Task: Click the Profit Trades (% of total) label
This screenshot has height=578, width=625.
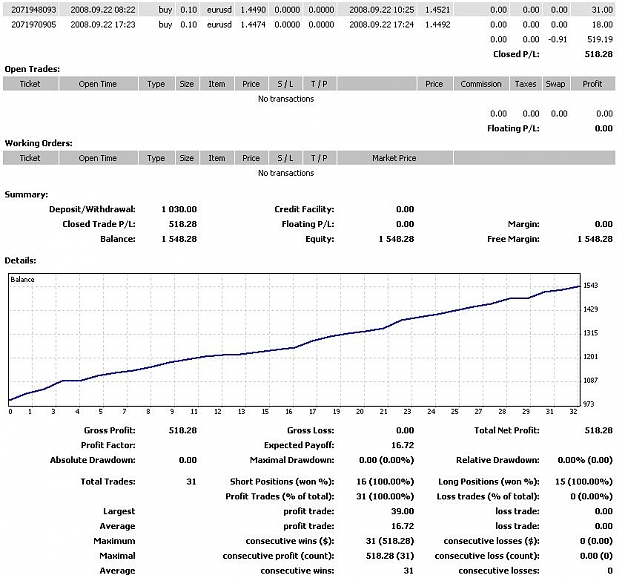Action: [280, 497]
